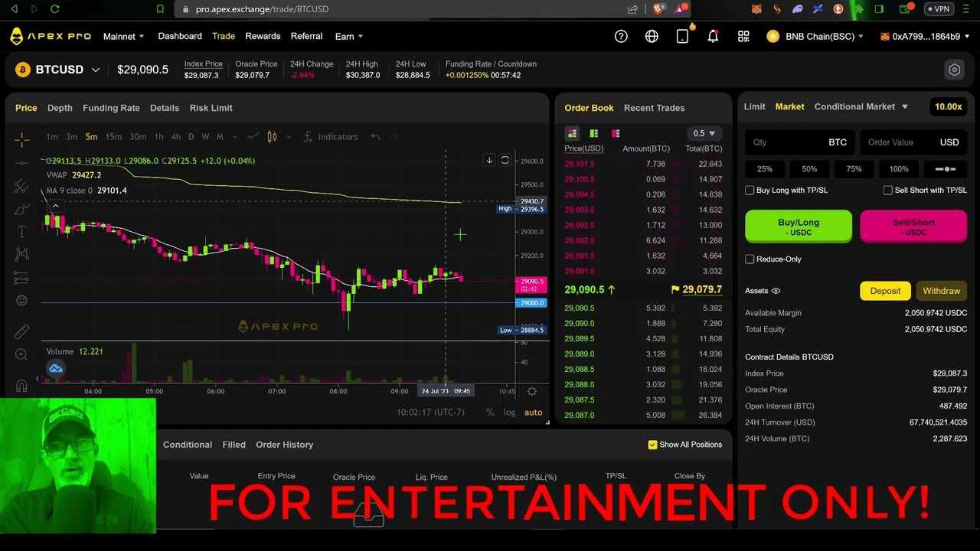Tick the Reduce-Only checkbox
980x551 pixels.
click(750, 259)
